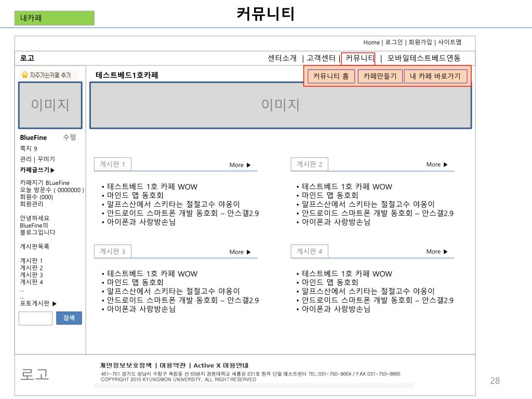Click 이용약관 in footer
The image size is (532, 399).
click(172, 365)
